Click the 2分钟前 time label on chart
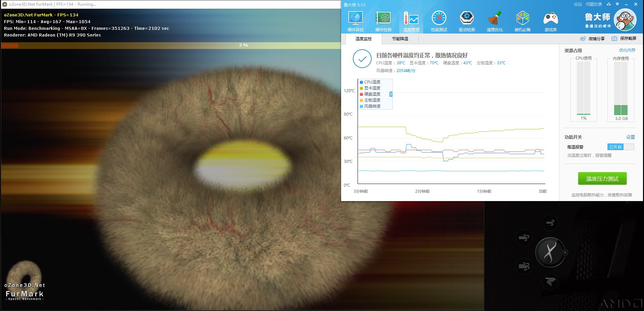Screen dimensions: 644x311 [422, 191]
